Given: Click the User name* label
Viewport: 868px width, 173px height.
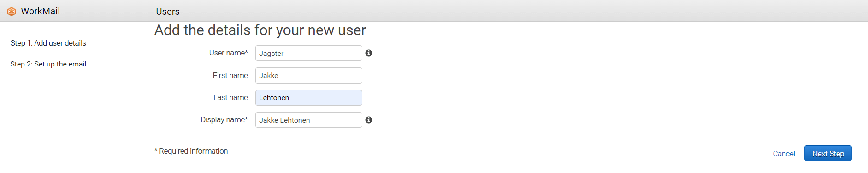Looking at the screenshot, I should pos(229,53).
